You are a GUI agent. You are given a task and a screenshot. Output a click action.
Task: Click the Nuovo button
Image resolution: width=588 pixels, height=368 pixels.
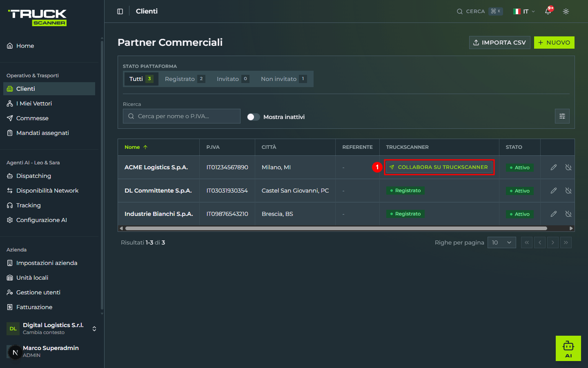pos(554,43)
